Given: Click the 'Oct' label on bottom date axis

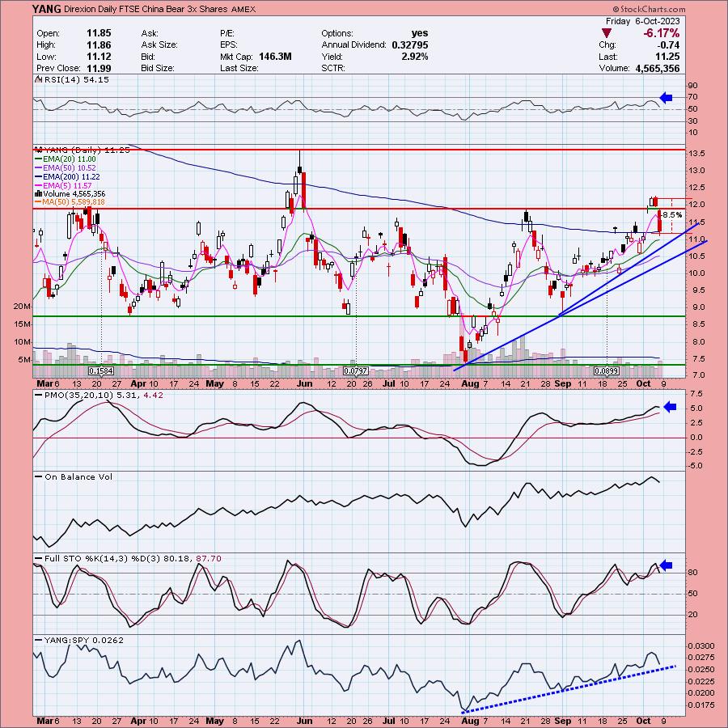Looking at the screenshot, I should pos(643,721).
